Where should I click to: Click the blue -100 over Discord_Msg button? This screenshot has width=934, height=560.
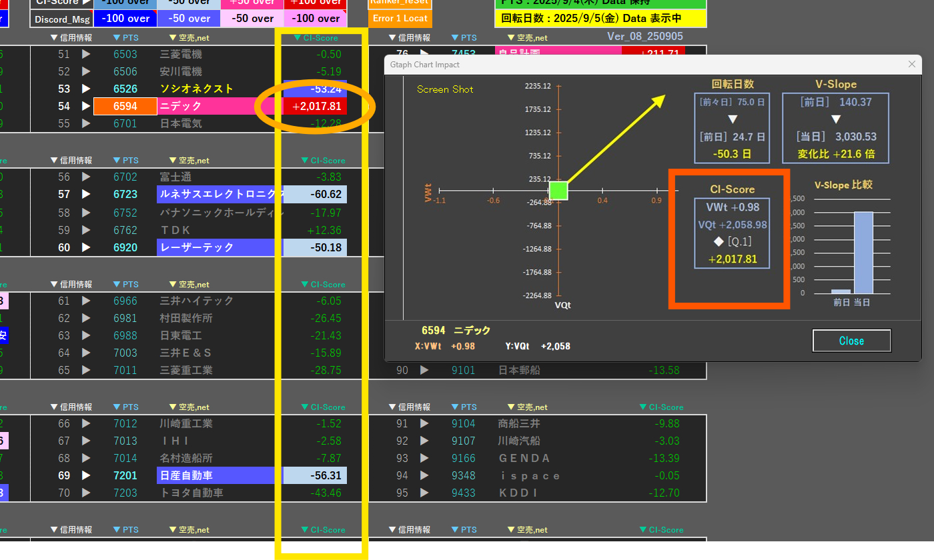click(125, 19)
